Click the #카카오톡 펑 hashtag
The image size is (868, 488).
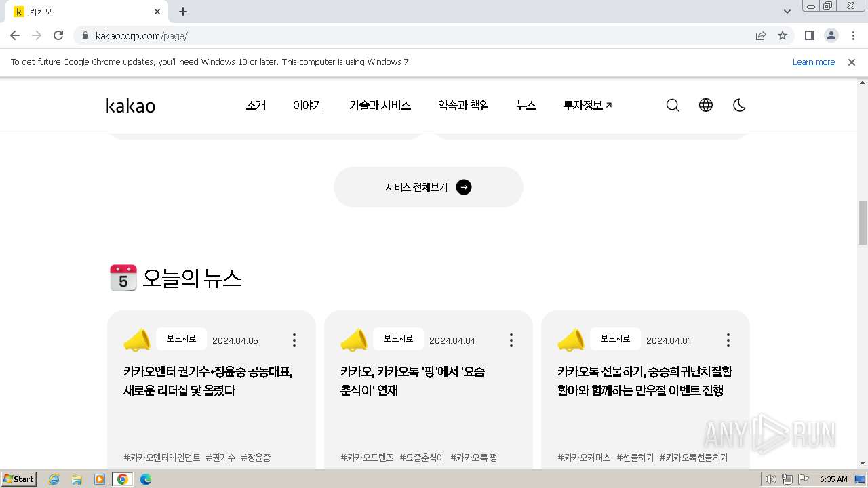(x=474, y=457)
